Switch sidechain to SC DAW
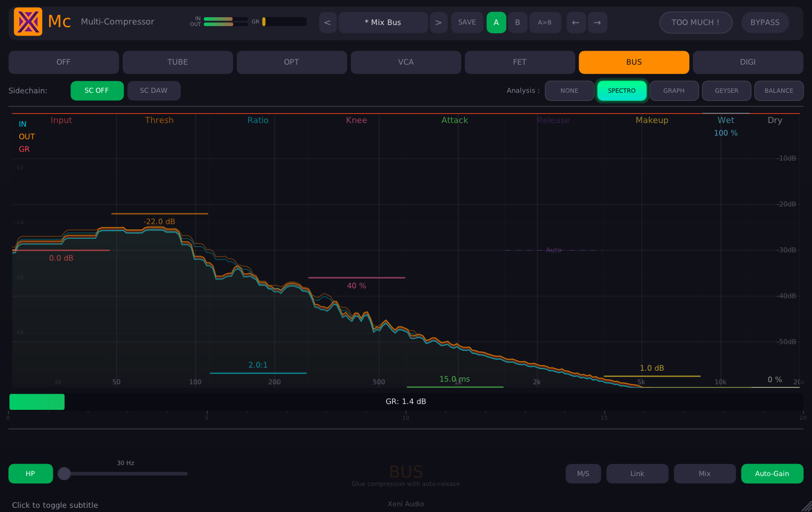Image resolution: width=812 pixels, height=512 pixels. coord(154,90)
